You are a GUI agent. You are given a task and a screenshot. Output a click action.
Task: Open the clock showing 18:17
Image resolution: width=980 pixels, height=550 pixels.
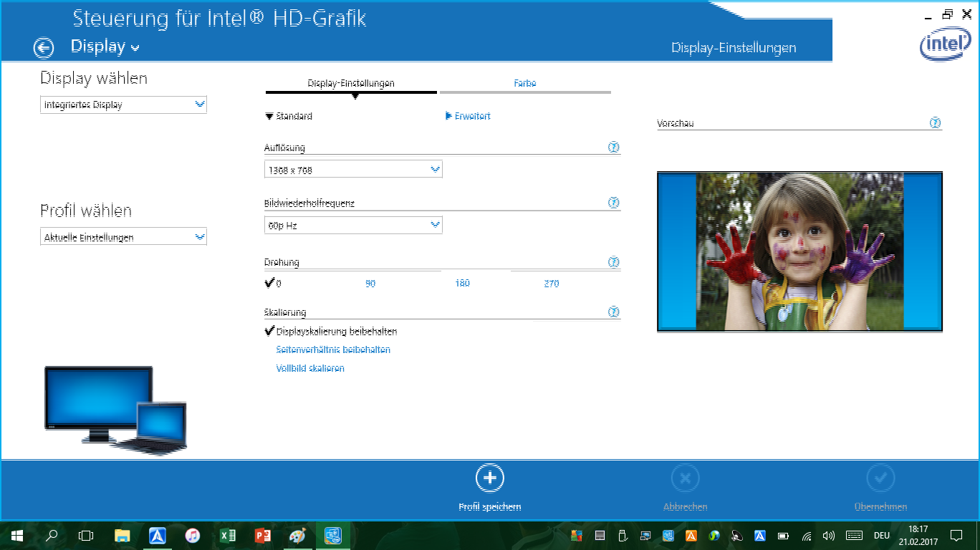pos(918,535)
